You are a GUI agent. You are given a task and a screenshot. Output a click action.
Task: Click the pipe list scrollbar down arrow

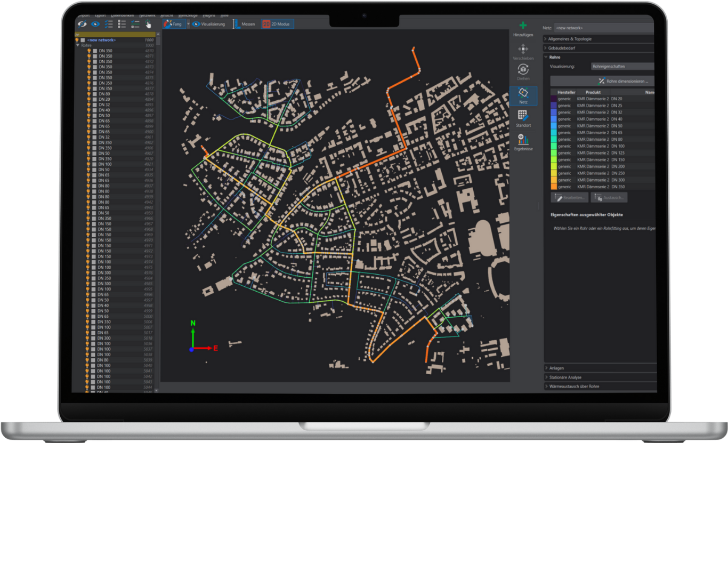tap(156, 390)
